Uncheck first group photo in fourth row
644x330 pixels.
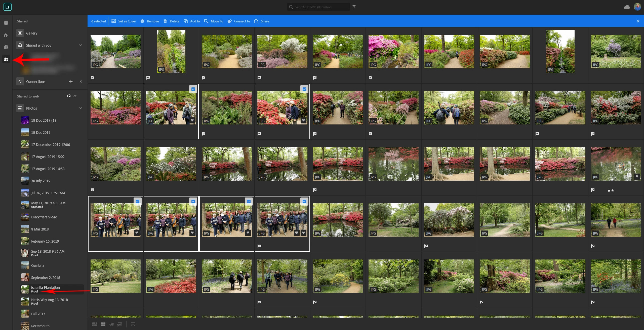click(137, 202)
